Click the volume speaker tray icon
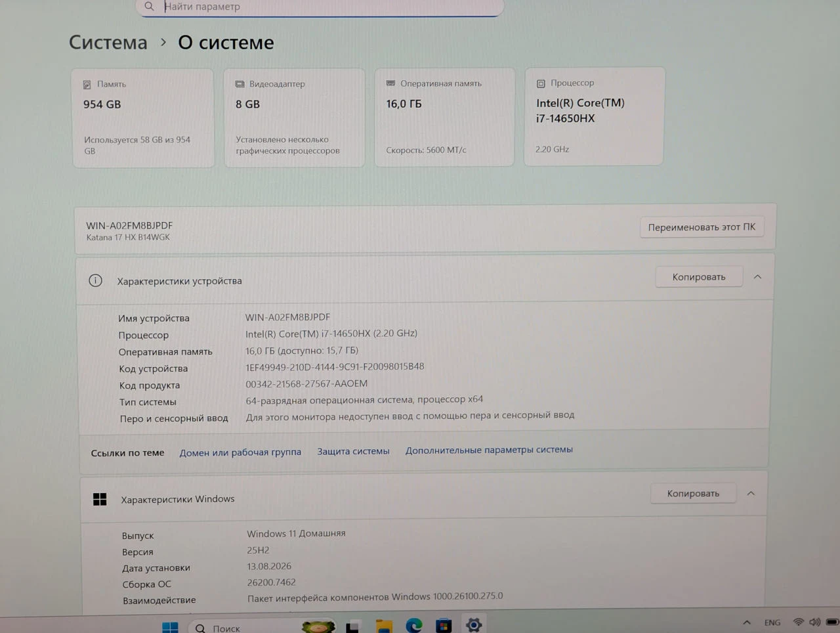The width and height of the screenshot is (840, 633). (x=815, y=622)
